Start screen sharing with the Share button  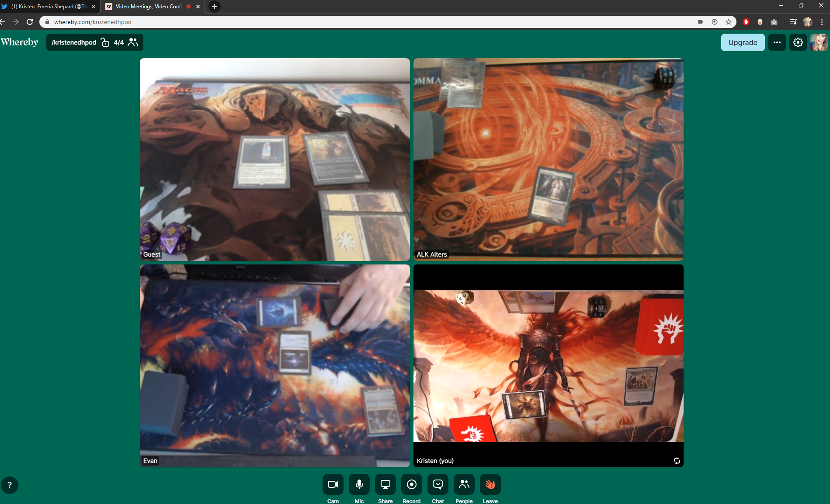point(385,484)
